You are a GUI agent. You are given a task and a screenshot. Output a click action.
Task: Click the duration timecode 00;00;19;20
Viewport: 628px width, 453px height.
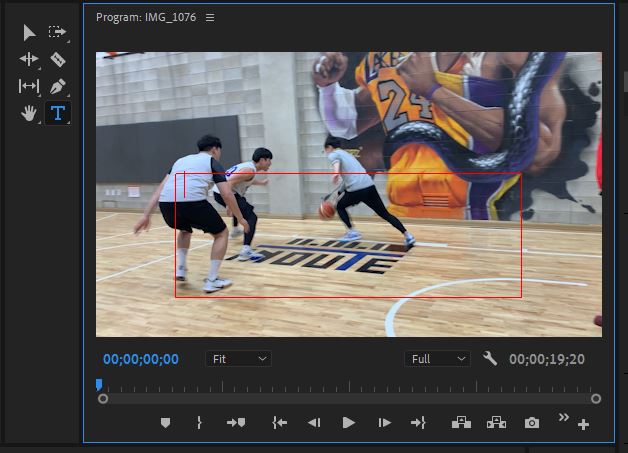(x=547, y=359)
